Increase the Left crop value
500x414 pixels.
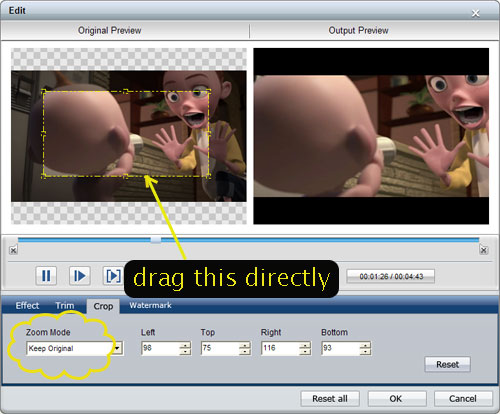tap(185, 345)
